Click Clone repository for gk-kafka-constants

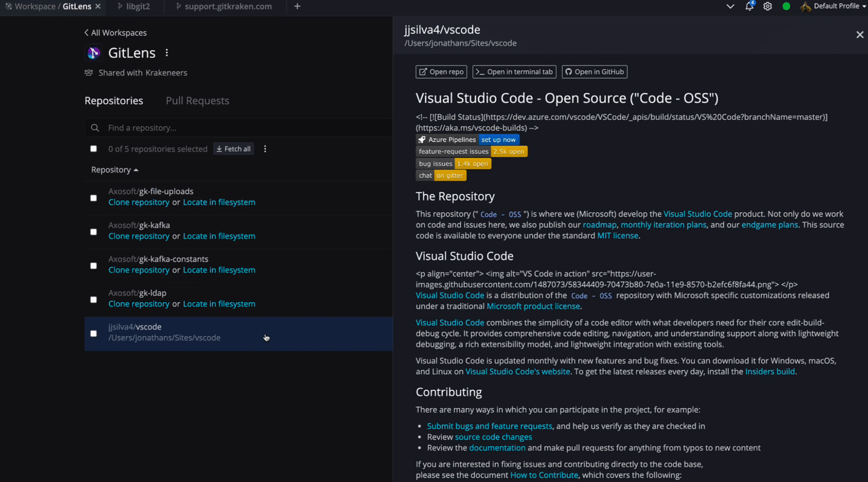(139, 270)
